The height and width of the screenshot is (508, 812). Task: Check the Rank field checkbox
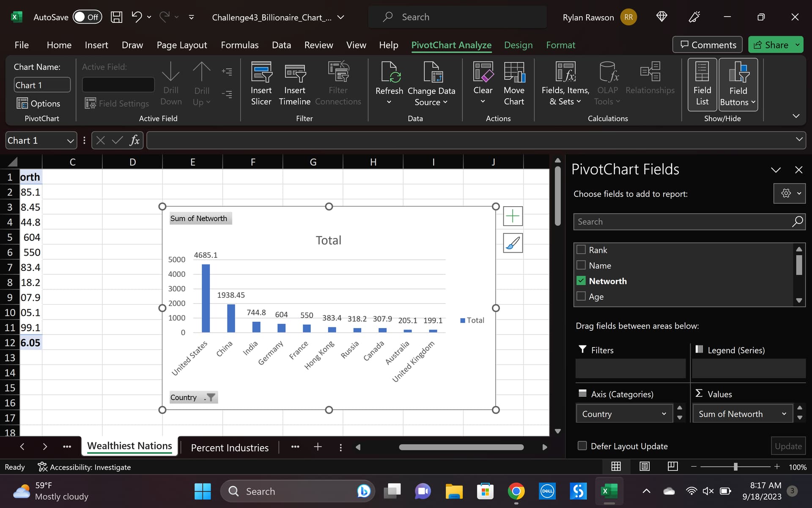coord(581,250)
